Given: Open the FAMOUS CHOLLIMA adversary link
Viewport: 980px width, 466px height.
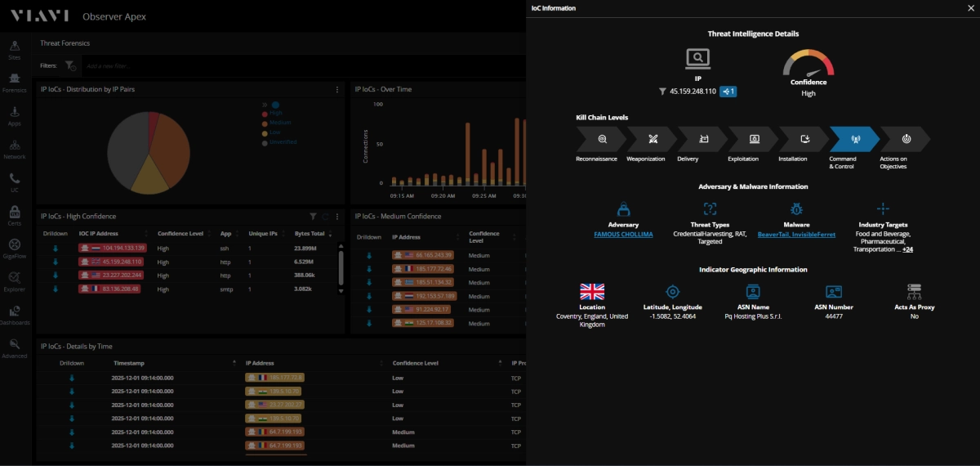Looking at the screenshot, I should click(623, 235).
